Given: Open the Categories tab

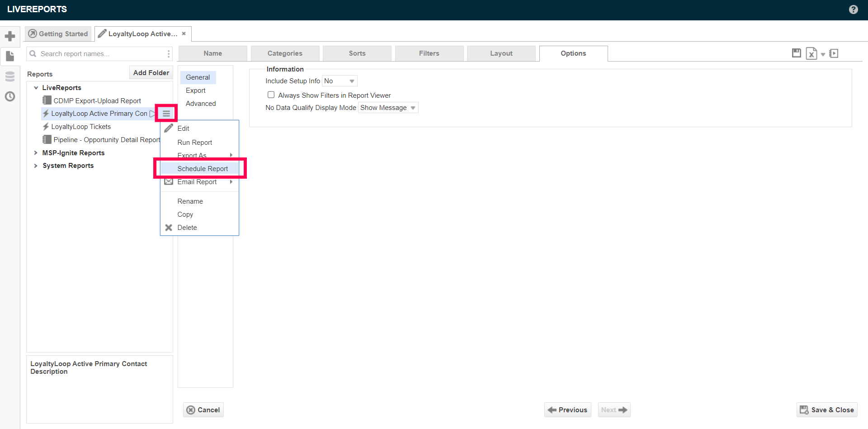Looking at the screenshot, I should pyautogui.click(x=285, y=53).
